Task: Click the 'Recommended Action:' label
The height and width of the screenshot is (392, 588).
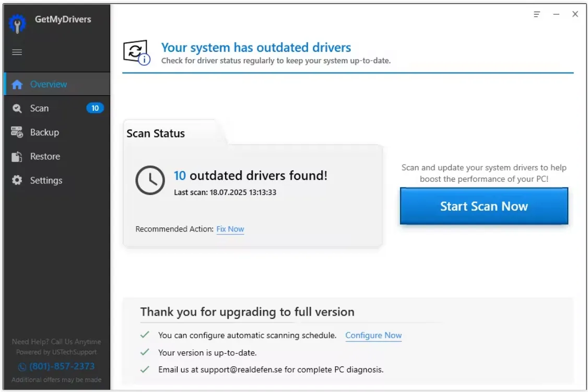Action: coord(174,229)
